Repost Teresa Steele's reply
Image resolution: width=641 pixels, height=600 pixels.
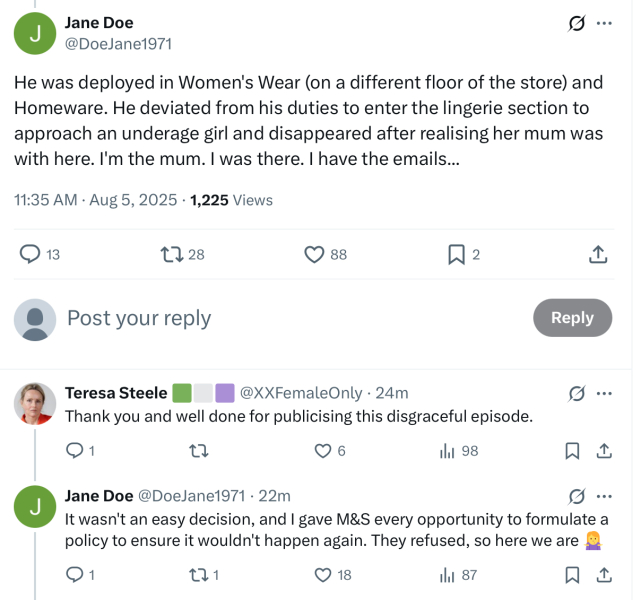tap(197, 451)
